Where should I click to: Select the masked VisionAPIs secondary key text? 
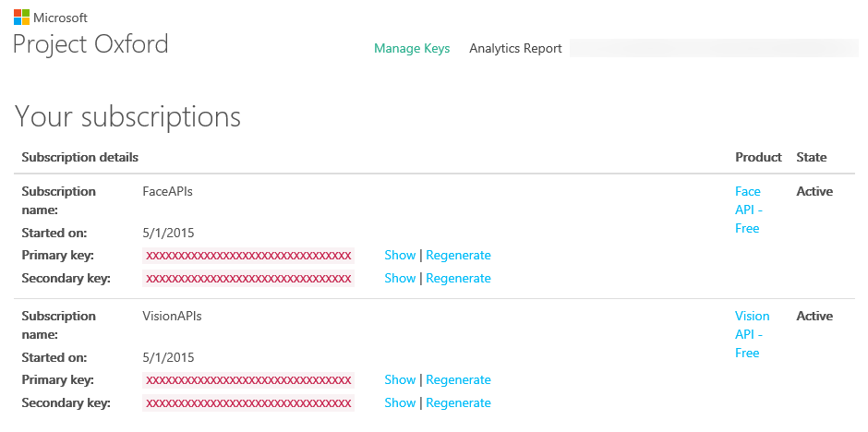(x=248, y=402)
